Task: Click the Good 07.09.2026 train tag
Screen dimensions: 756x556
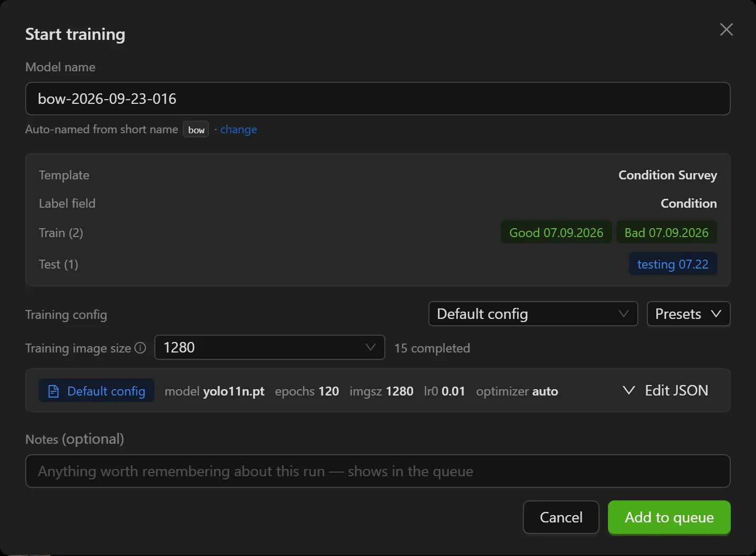Action: click(556, 232)
